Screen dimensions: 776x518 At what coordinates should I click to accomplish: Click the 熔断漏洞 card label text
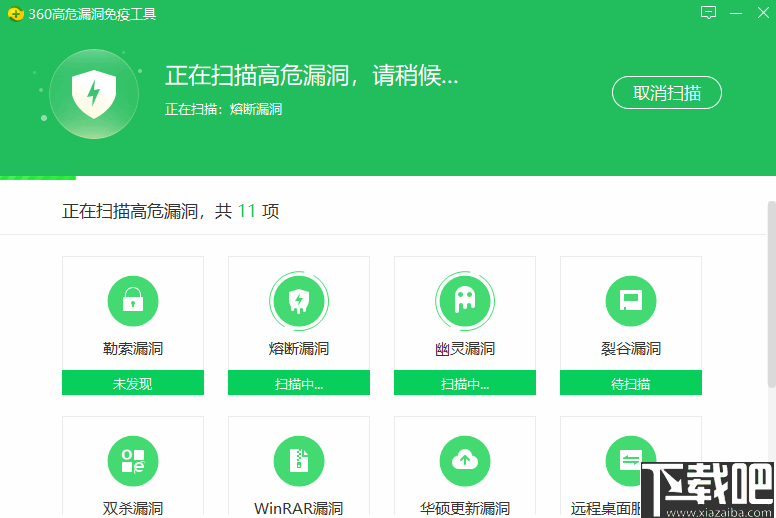click(298, 349)
